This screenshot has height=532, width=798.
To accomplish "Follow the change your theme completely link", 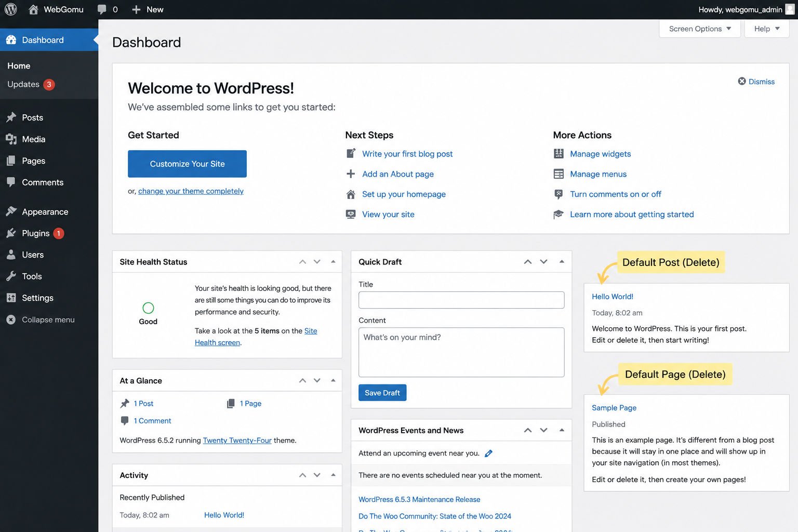I will point(191,191).
